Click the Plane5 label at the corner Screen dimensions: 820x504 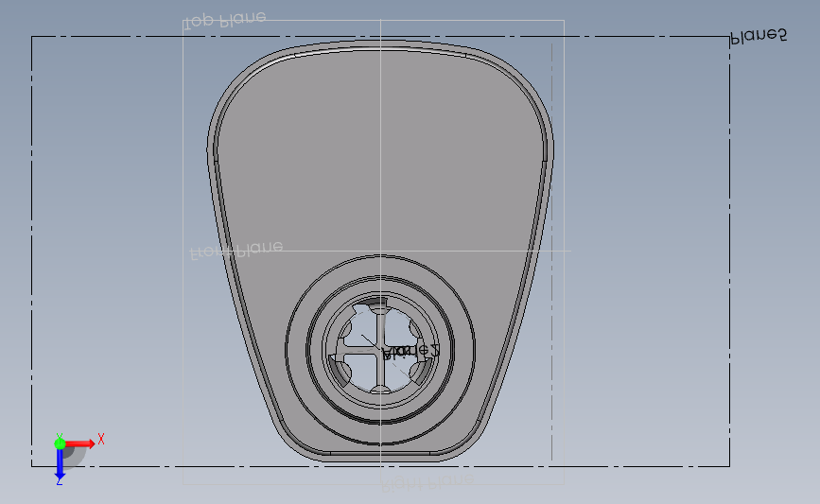tap(759, 37)
